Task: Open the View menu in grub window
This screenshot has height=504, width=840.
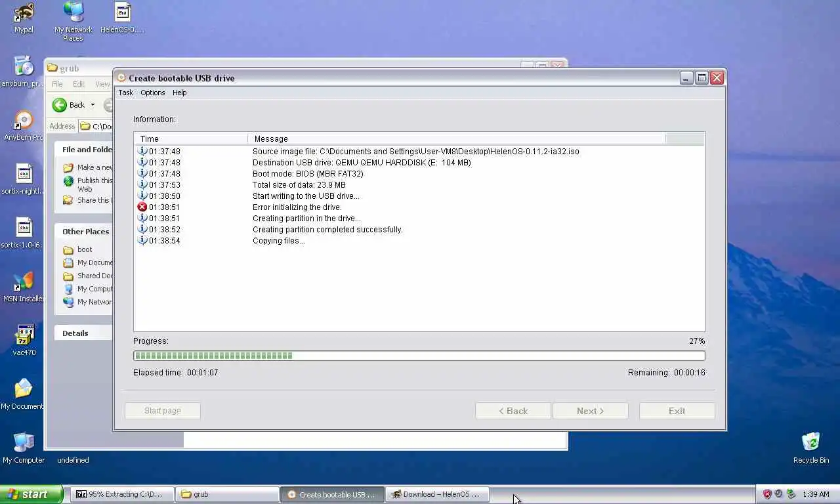Action: [102, 84]
